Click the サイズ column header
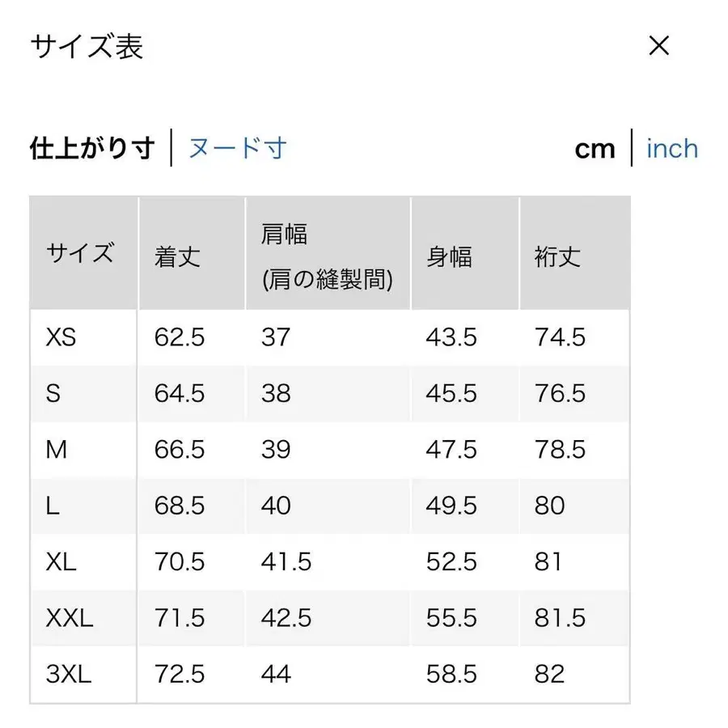The width and height of the screenshot is (728, 728). [81, 252]
